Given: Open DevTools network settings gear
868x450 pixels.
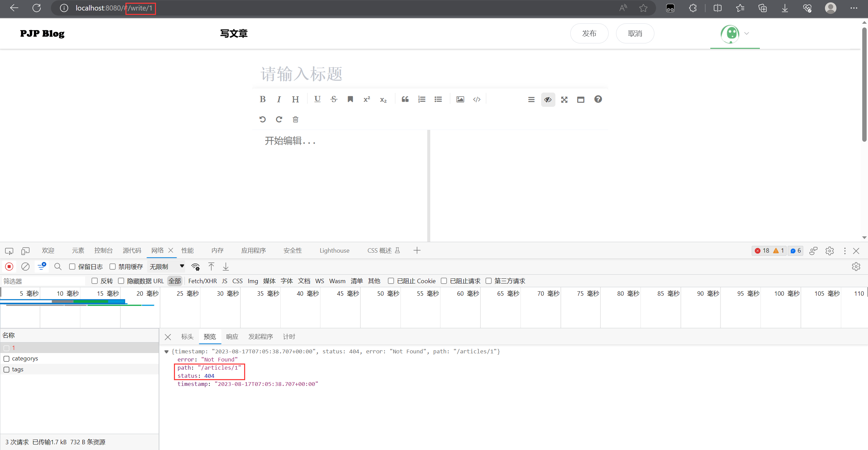Looking at the screenshot, I should coord(856,267).
